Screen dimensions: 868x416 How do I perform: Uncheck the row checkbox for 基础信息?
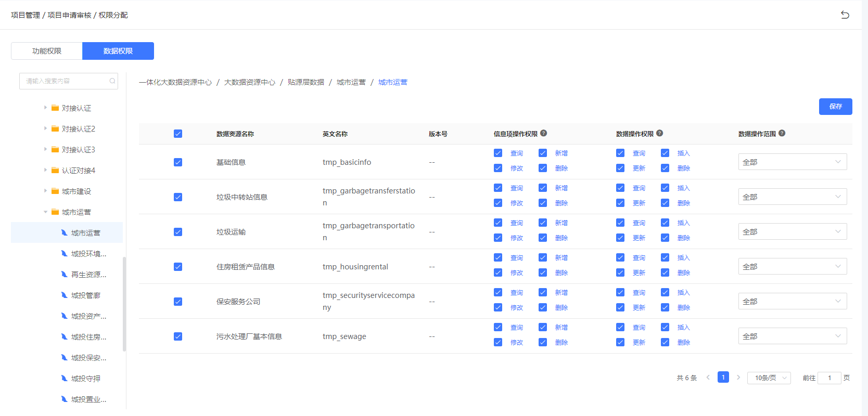[x=178, y=162]
